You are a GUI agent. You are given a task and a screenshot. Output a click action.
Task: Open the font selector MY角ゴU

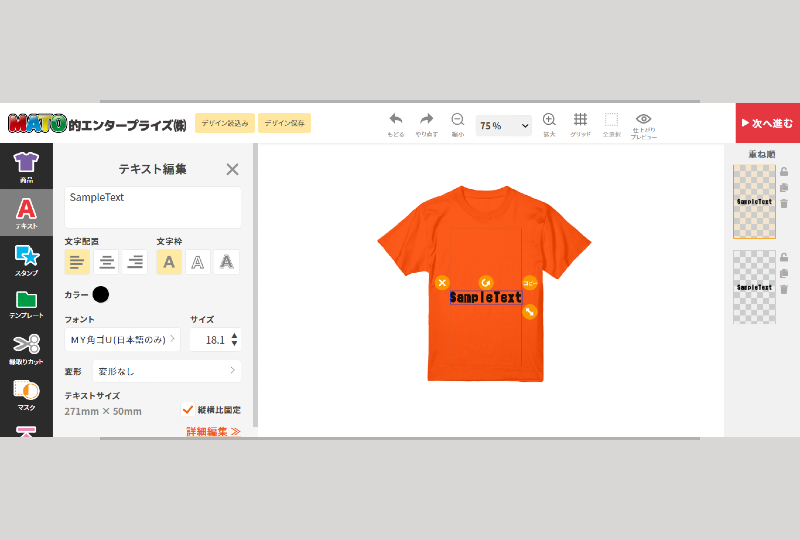(122, 340)
